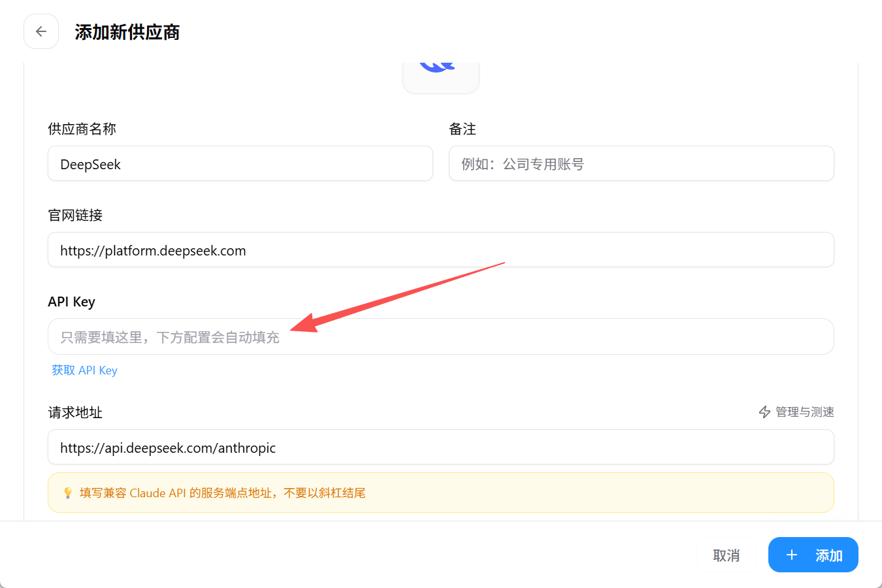Click the 添加新供应商 page title
The image size is (882, 588).
pyautogui.click(x=127, y=32)
